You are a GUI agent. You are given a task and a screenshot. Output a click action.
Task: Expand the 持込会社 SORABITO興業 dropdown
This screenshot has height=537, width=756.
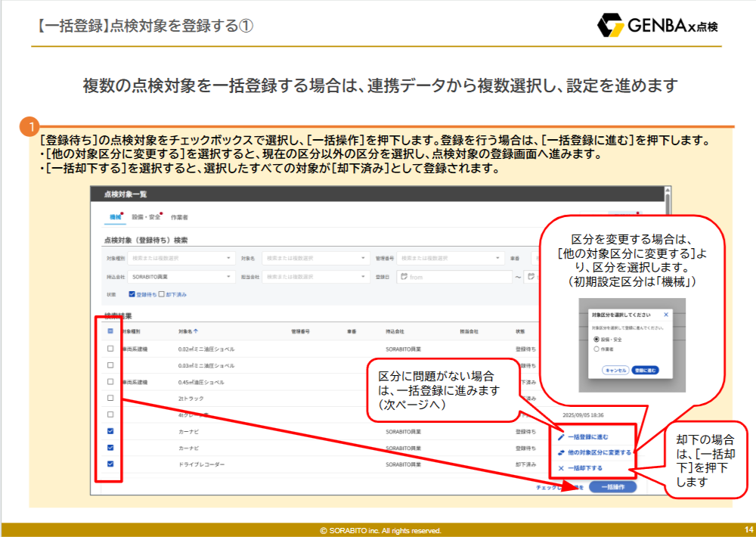click(181, 277)
